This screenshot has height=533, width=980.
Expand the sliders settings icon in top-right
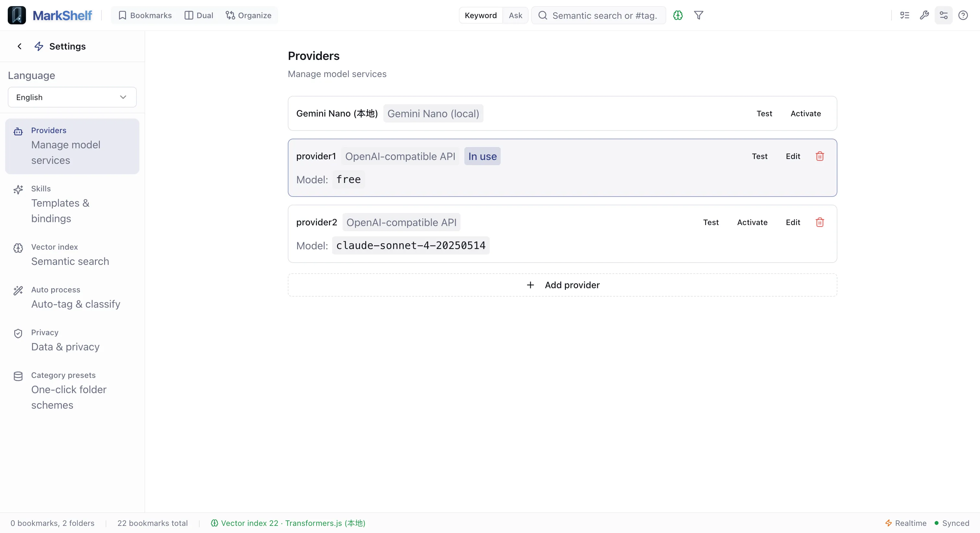(x=943, y=15)
